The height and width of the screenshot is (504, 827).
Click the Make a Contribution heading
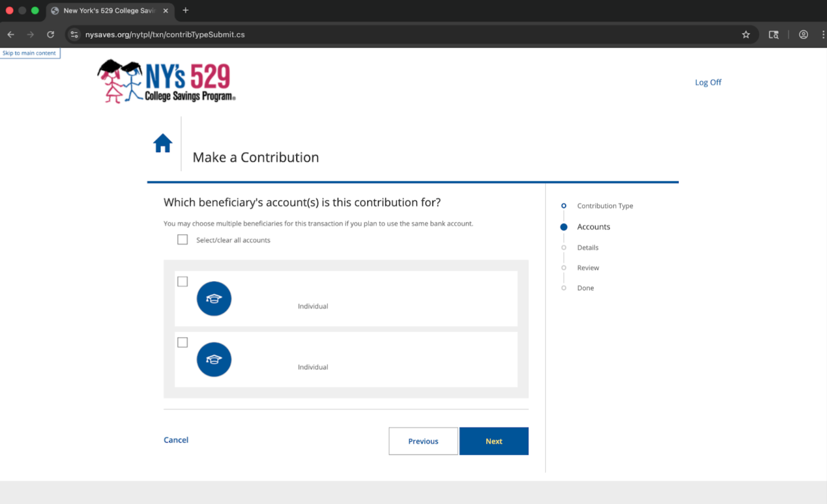tap(255, 157)
